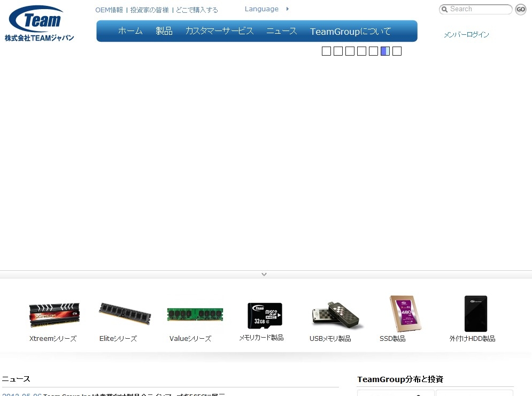Click the ニュース section heading

point(16,379)
